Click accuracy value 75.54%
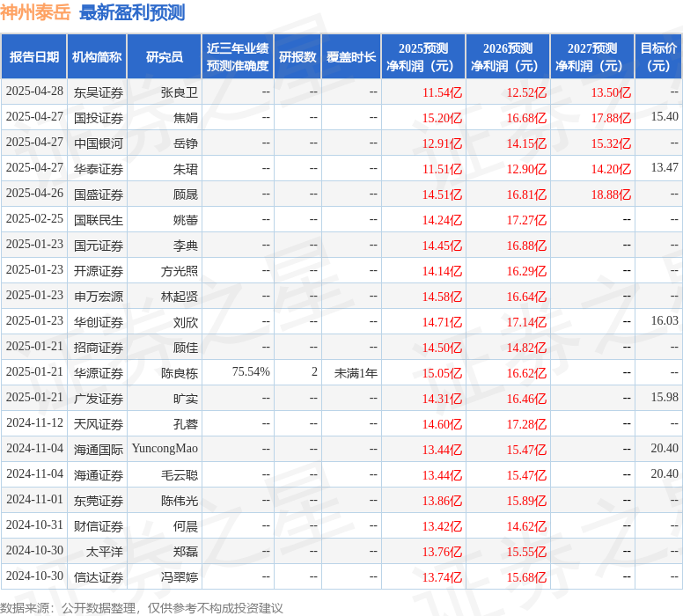 pos(251,372)
